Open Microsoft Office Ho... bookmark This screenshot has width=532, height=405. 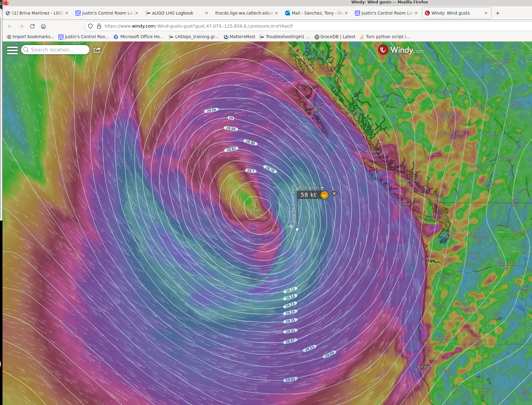click(x=139, y=37)
